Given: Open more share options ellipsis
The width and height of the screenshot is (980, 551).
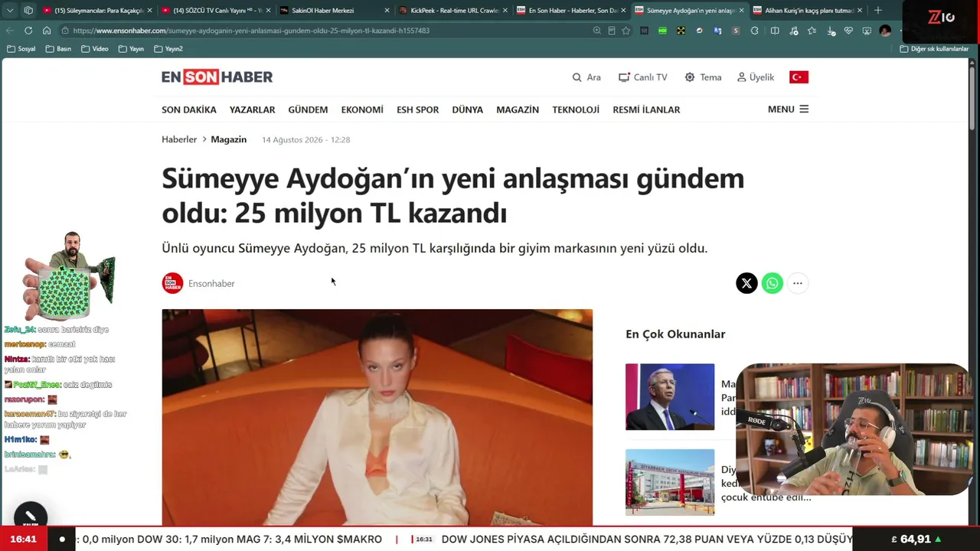Looking at the screenshot, I should [x=797, y=283].
